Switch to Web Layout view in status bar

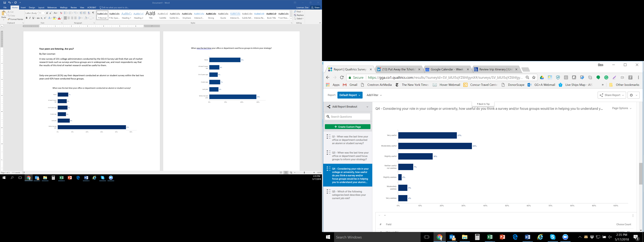[x=291, y=173]
